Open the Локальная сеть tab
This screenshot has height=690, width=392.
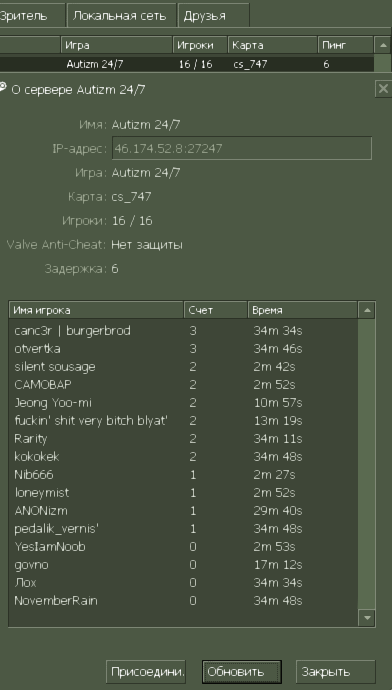(x=119, y=16)
